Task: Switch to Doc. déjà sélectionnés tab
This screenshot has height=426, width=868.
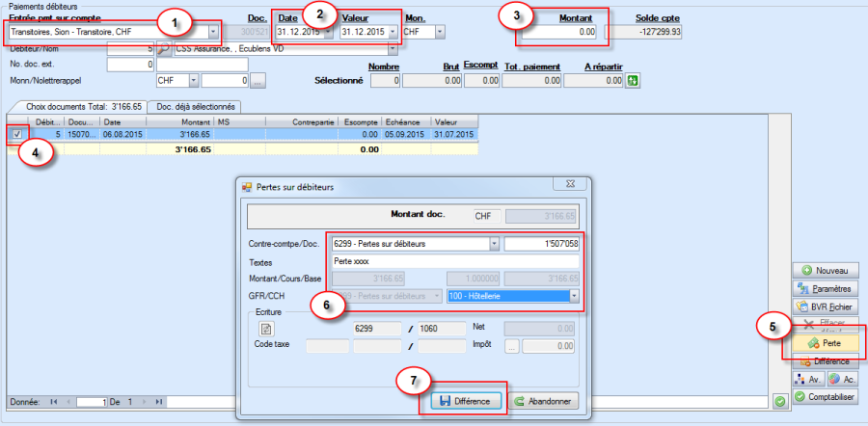Action: tap(192, 106)
